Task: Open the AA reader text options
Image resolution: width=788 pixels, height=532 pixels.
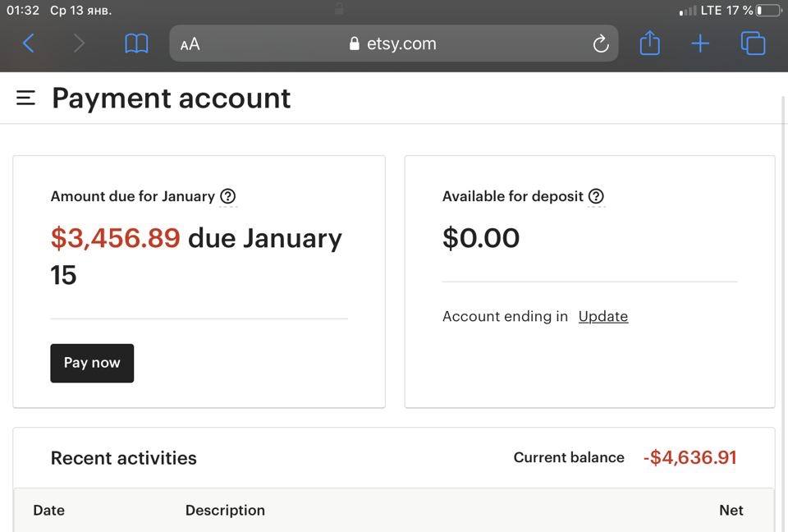Action: tap(190, 44)
